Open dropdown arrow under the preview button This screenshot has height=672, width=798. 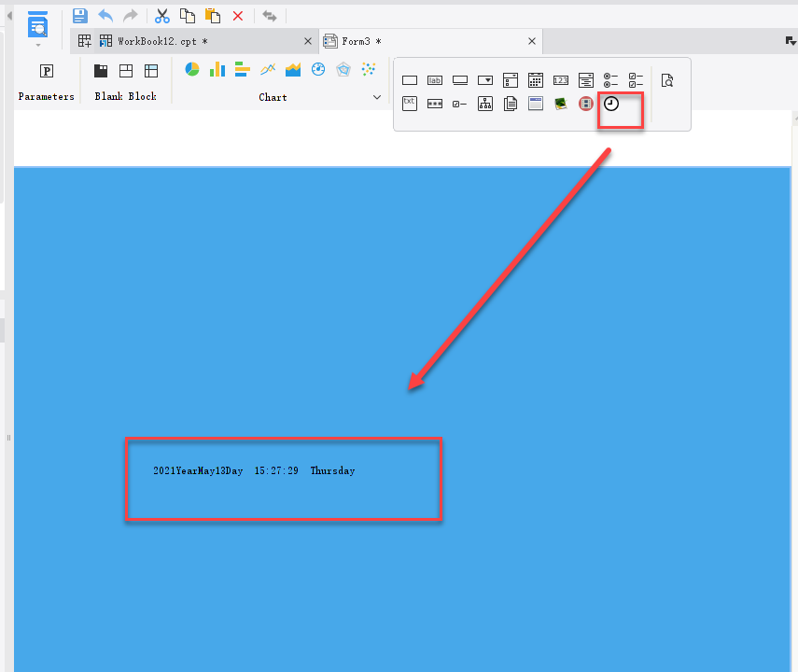click(x=38, y=45)
